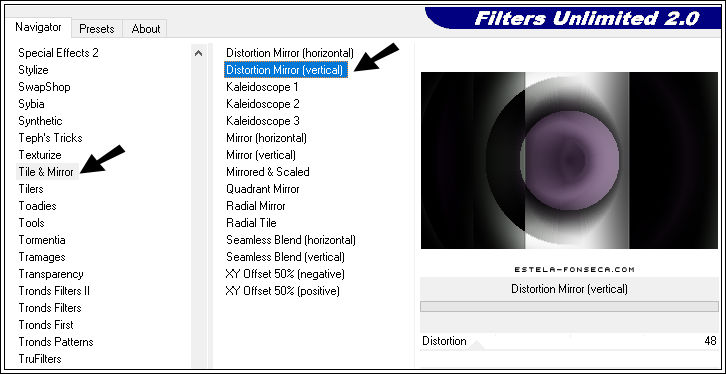Screen dimensions: 726x374
Task: Choose the Radial Tile filter
Action: [x=251, y=223]
